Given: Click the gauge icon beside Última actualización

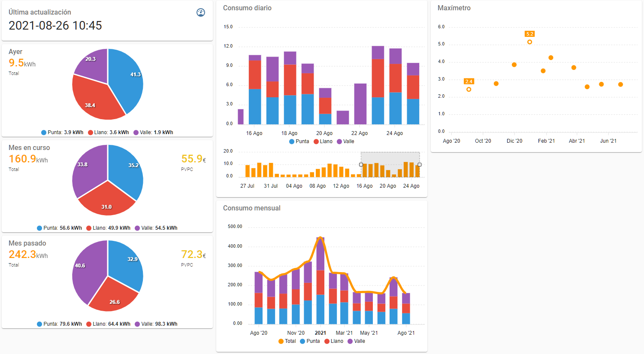Looking at the screenshot, I should pos(201,12).
